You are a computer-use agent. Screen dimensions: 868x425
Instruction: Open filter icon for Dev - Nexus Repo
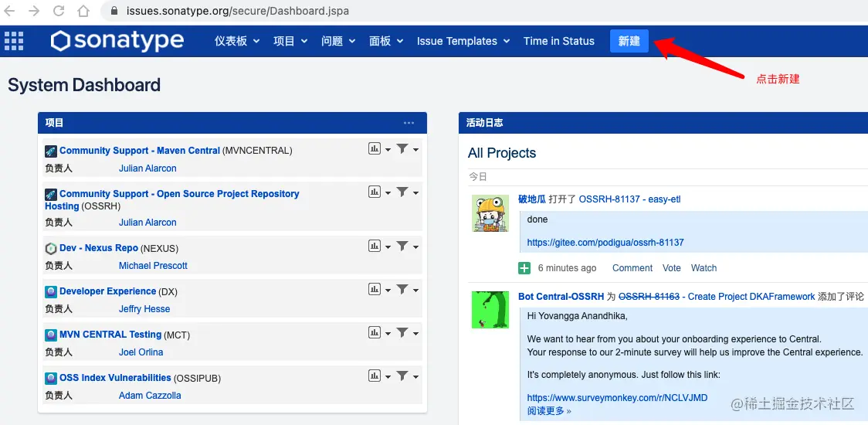(402, 246)
